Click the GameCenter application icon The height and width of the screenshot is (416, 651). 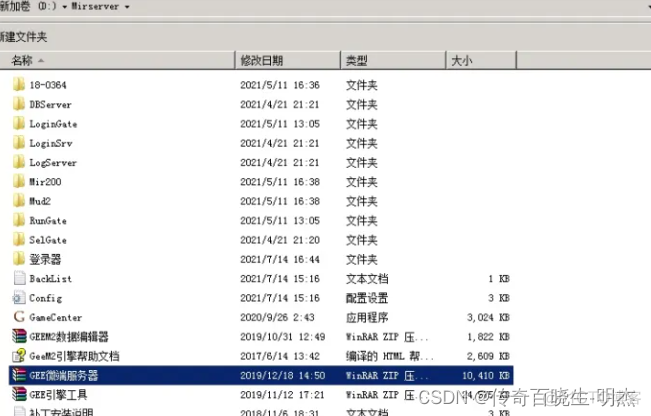(x=19, y=317)
